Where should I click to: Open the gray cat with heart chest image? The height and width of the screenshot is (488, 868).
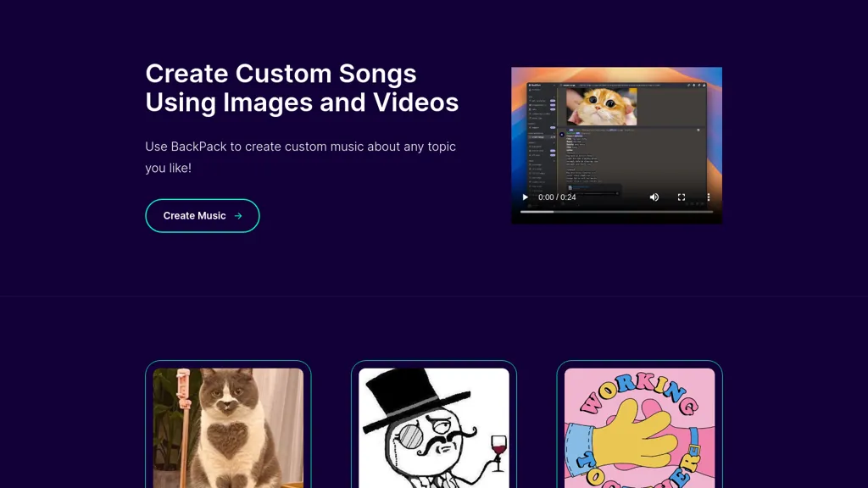coord(228,428)
